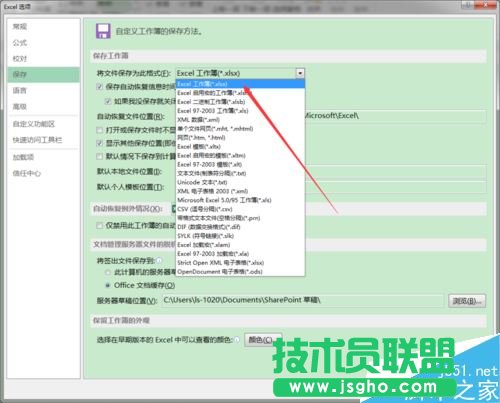Choose formatted text space-delimited (*.prn) option
Image resolution: width=500 pixels, height=403 pixels.
tap(240, 218)
